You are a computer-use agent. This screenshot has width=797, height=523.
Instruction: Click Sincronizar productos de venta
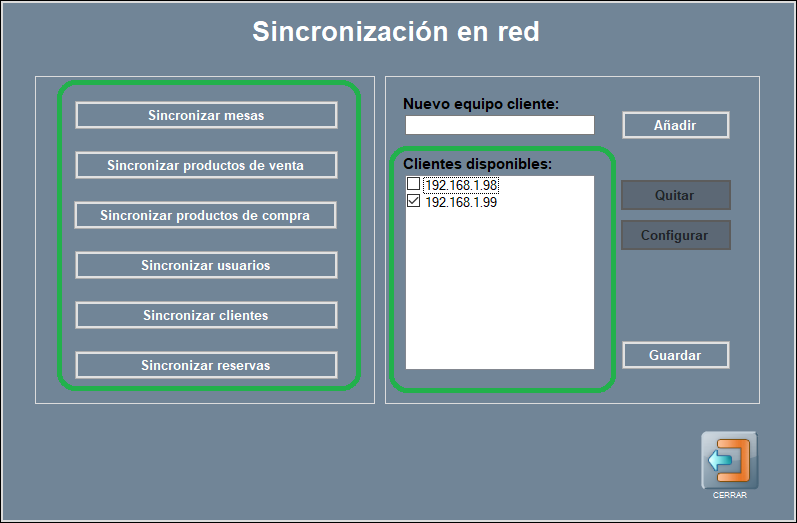206,165
